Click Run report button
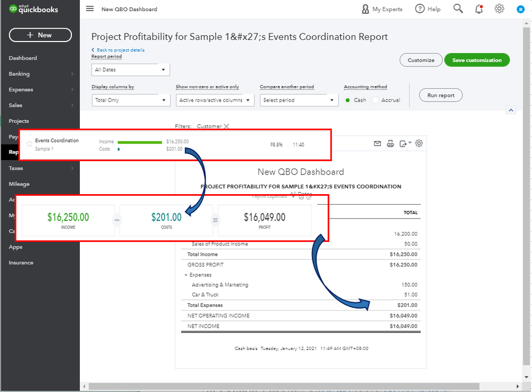The width and height of the screenshot is (532, 392). pos(441,96)
